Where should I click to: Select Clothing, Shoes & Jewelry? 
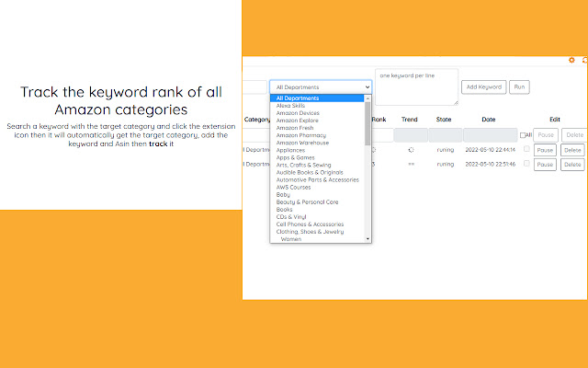(x=311, y=232)
